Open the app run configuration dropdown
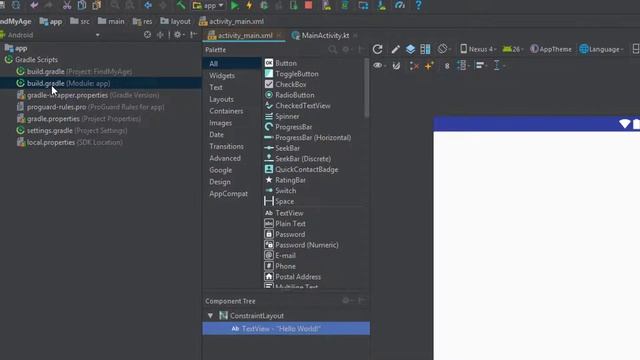640x360 pixels. coord(208,6)
